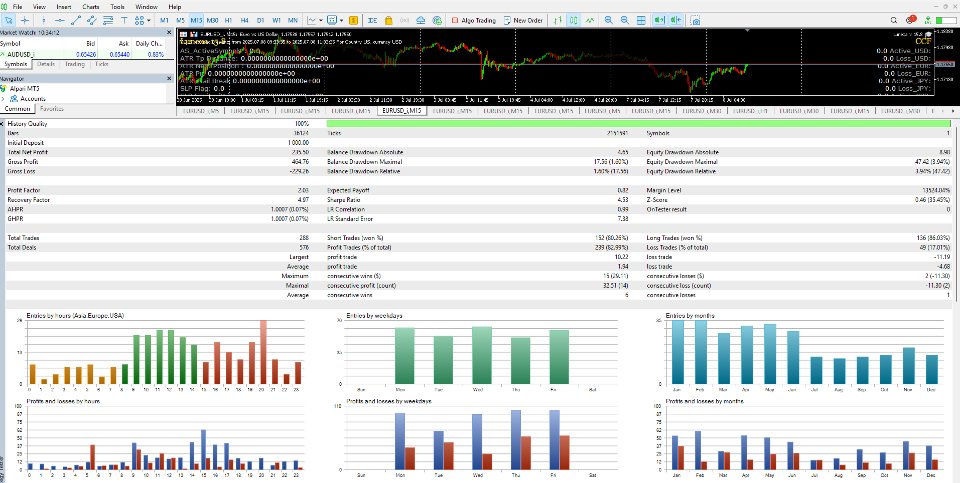Select the text label tool

click(124, 20)
